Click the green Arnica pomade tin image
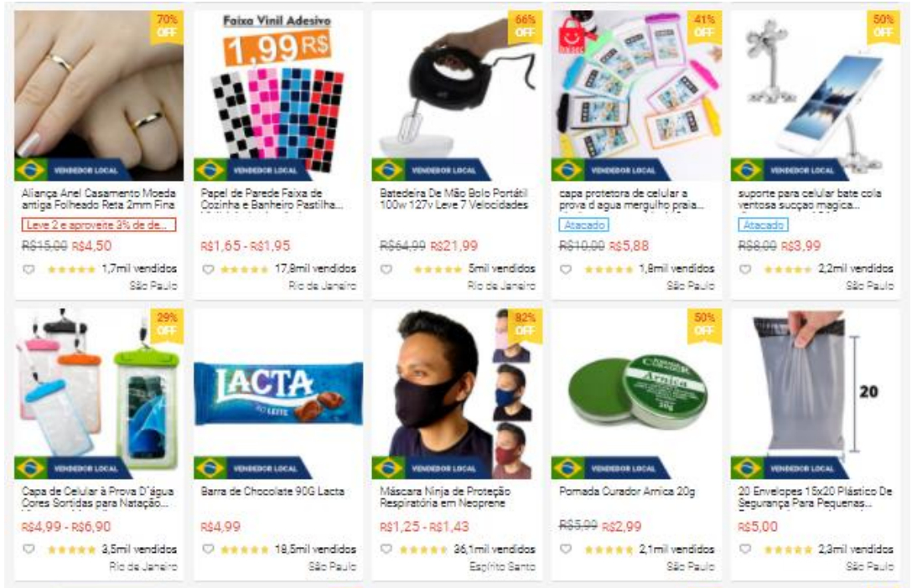 pyautogui.click(x=637, y=395)
